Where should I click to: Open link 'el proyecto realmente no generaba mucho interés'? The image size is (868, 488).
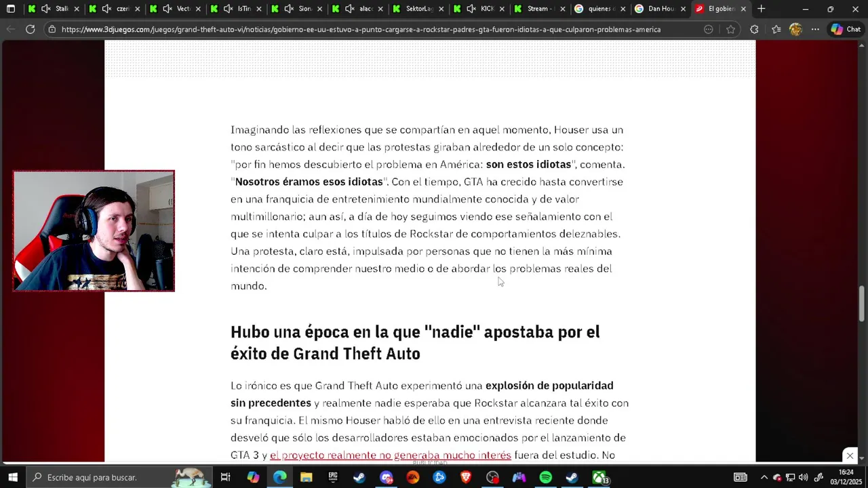pos(391,455)
